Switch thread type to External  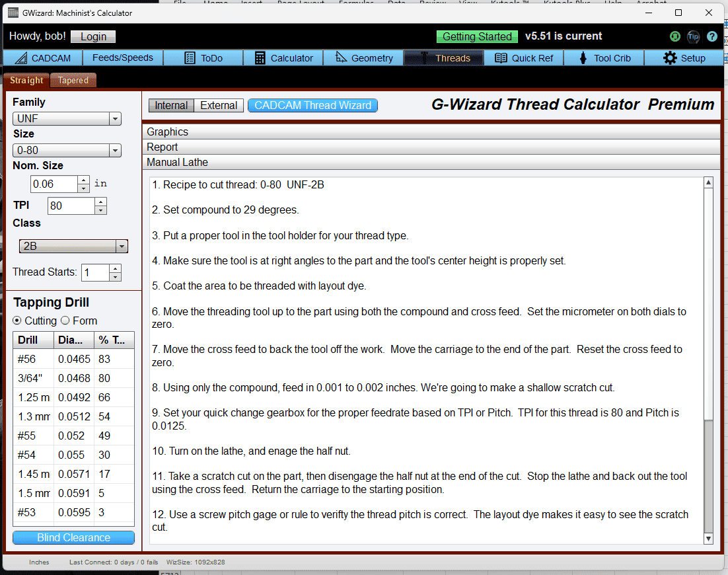coord(219,105)
